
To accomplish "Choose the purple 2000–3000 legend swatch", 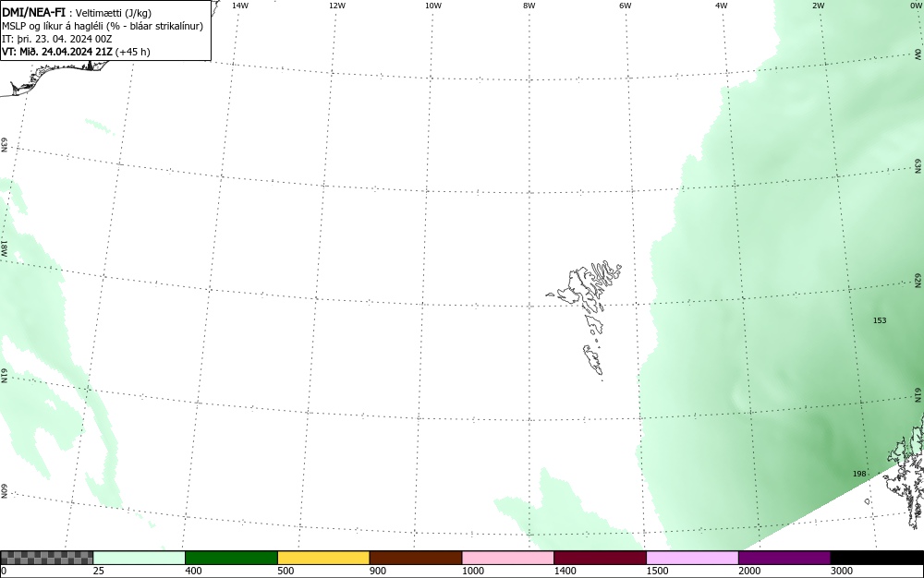I will [784, 558].
